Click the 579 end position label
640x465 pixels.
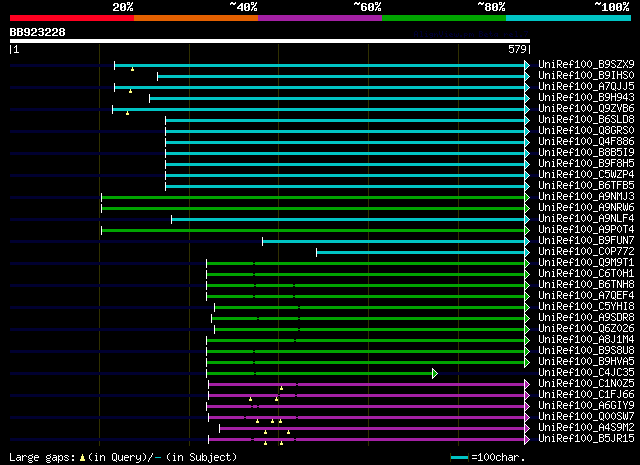click(x=517, y=49)
